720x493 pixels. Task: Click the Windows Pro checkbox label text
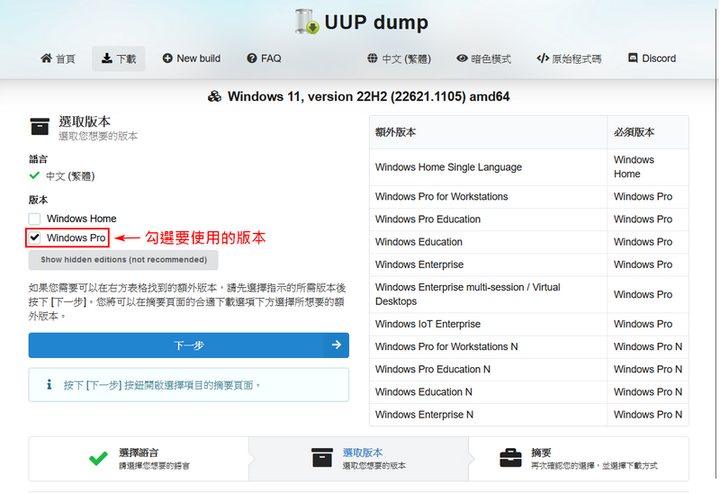pos(76,238)
